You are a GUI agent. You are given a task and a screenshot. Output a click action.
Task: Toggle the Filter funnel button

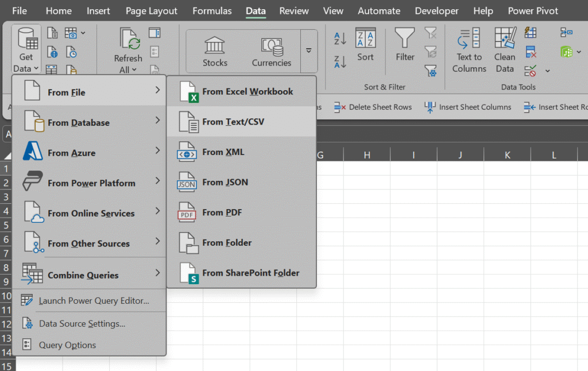coord(405,45)
